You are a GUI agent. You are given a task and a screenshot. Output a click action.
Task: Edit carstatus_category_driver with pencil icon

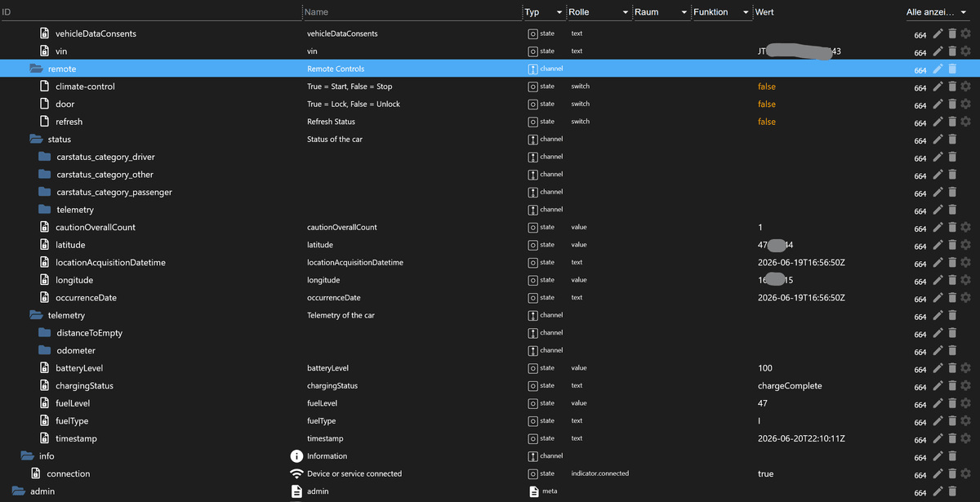[x=938, y=157]
